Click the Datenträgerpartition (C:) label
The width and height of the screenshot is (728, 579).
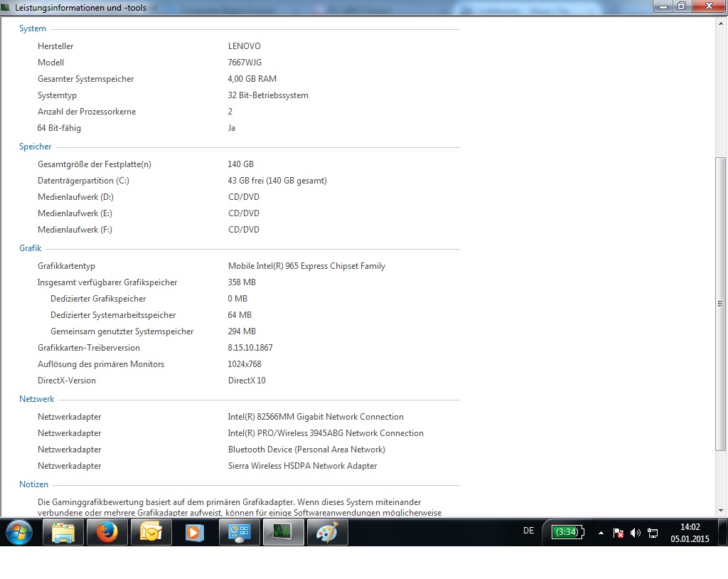click(83, 180)
